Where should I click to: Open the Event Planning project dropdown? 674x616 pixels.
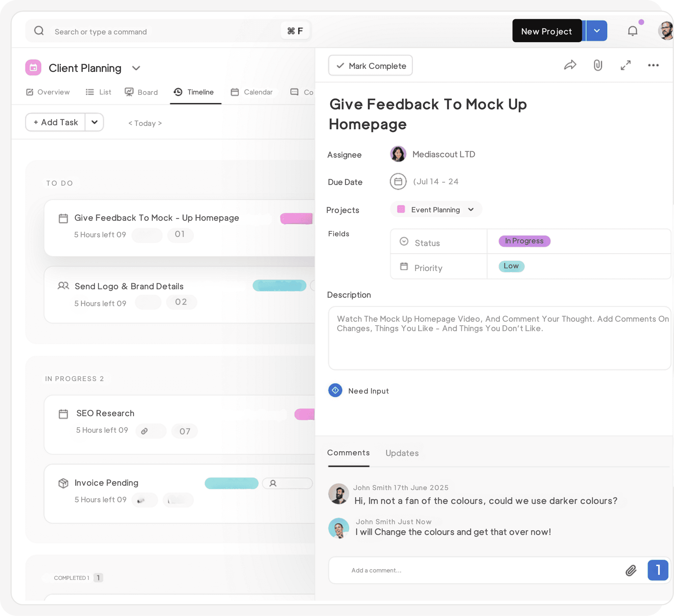pos(436,210)
